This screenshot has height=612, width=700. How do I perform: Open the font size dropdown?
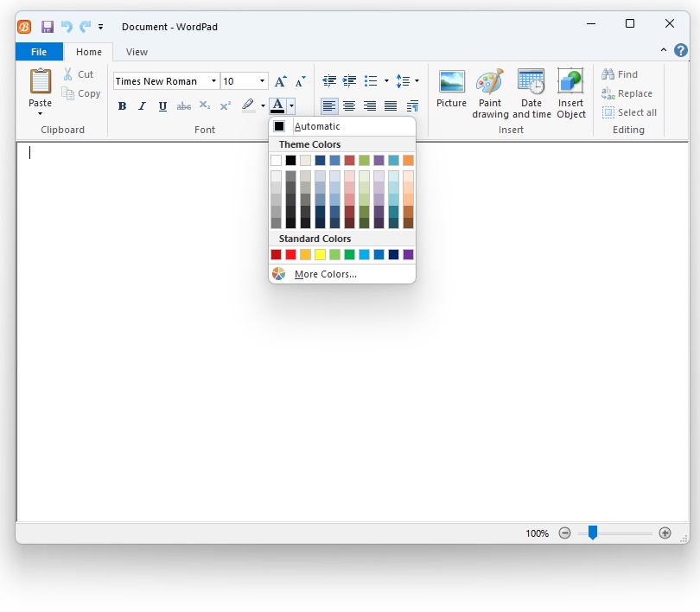262,81
